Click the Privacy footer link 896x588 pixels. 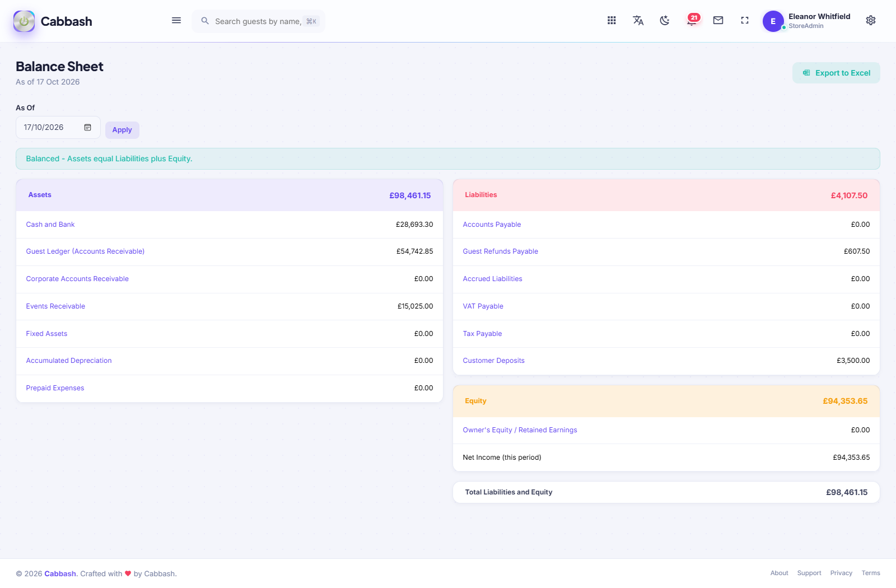[x=841, y=573]
